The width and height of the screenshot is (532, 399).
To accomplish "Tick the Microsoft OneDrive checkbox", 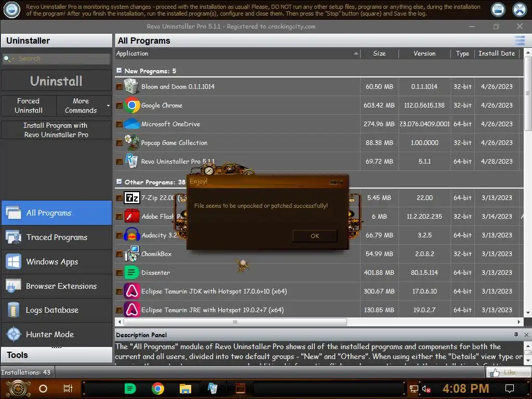I will (x=119, y=124).
